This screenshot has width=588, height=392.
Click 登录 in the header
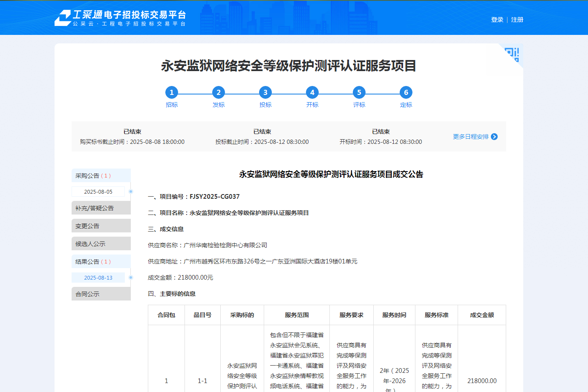497,20
